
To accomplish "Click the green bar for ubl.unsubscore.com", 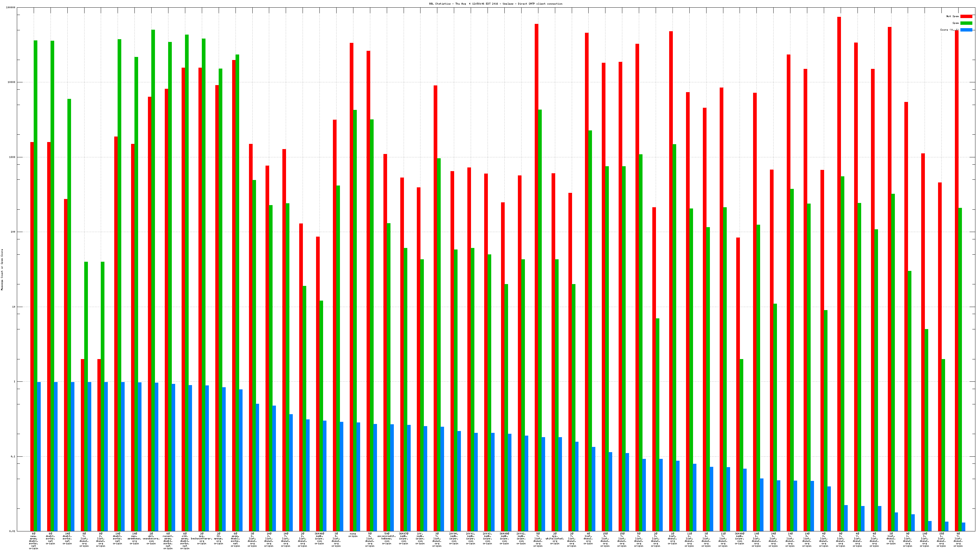I will [153, 266].
